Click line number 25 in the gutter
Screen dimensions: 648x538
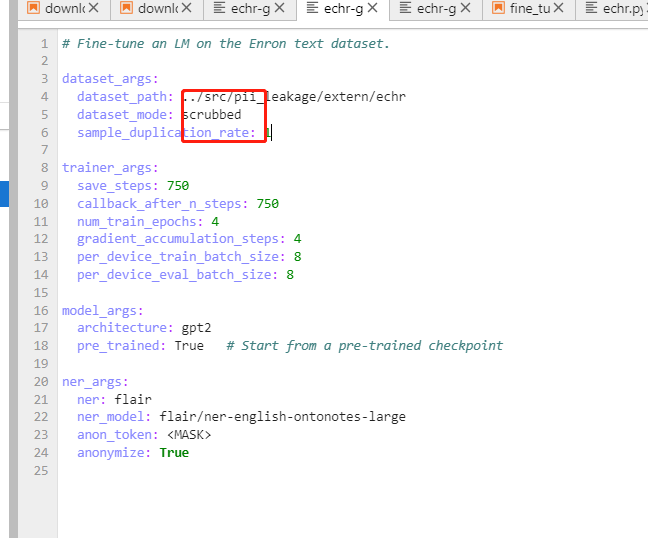41,471
